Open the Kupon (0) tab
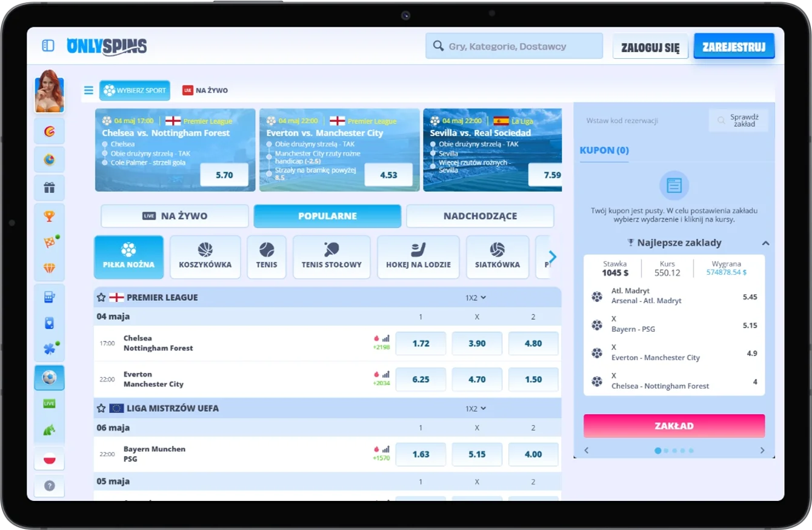812x530 pixels. [604, 150]
